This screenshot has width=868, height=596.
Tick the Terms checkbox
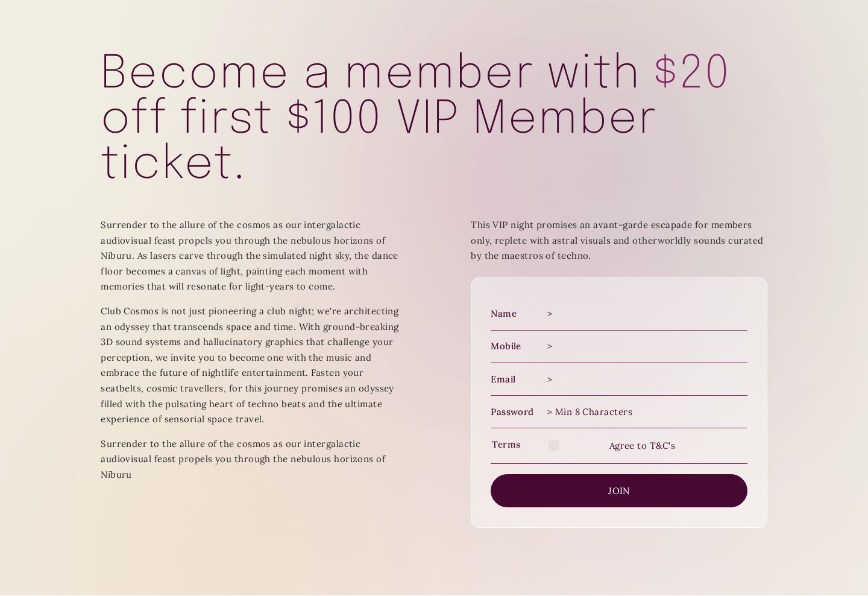(554, 446)
